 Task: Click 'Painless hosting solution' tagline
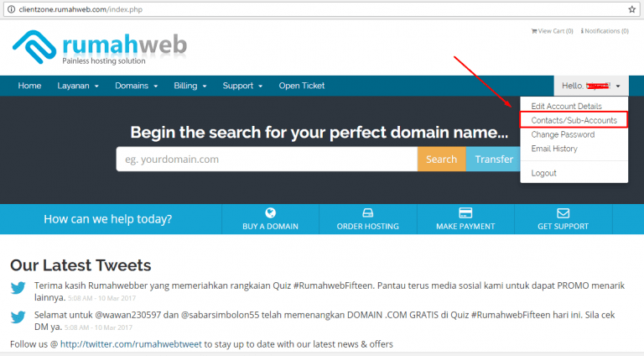[x=104, y=60]
